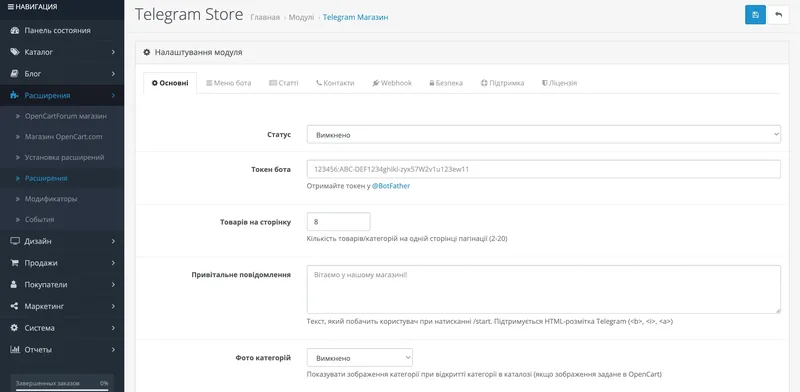Open the Фото категорій dropdown
This screenshot has height=392, width=800.
point(360,358)
